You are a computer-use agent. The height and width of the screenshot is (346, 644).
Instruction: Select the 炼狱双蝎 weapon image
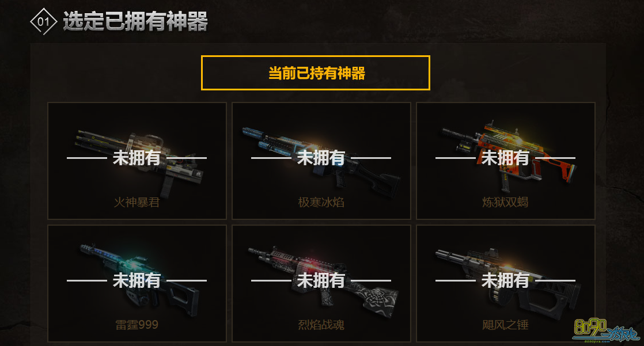509,156
